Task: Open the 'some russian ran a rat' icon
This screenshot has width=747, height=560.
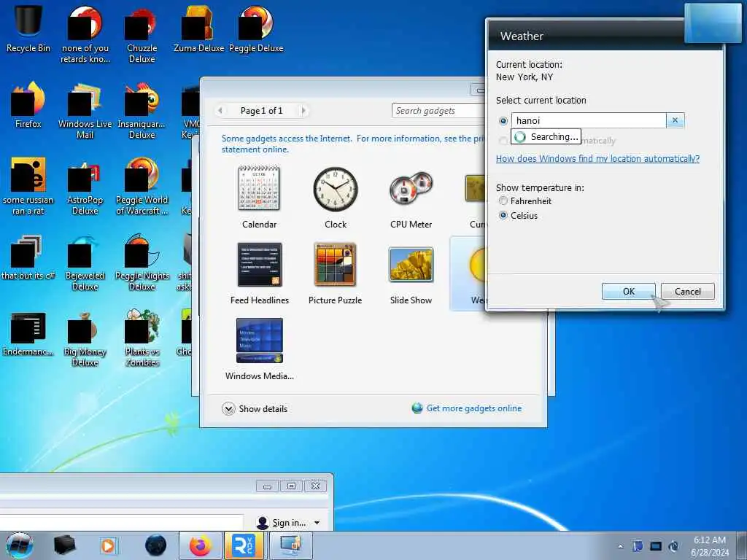Action: pos(28,187)
